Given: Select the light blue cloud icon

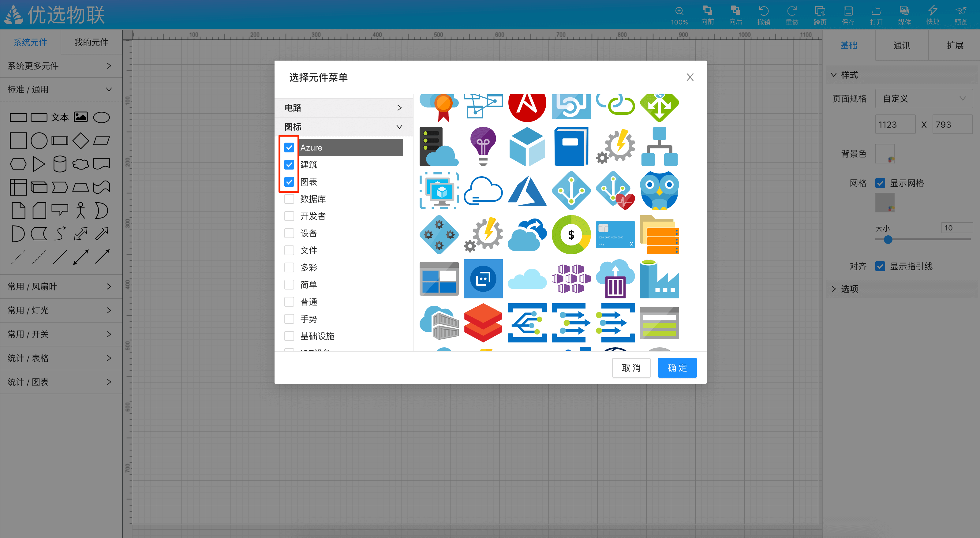Looking at the screenshot, I should click(527, 279).
